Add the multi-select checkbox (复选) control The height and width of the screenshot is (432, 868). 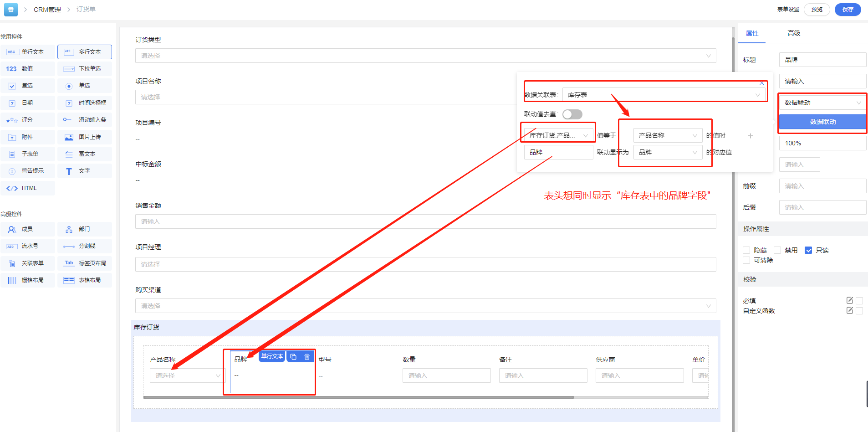coord(28,86)
